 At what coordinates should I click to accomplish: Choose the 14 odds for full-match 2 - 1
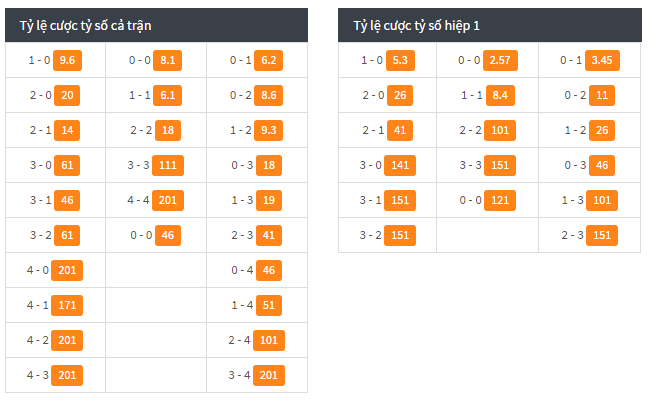[67, 131]
